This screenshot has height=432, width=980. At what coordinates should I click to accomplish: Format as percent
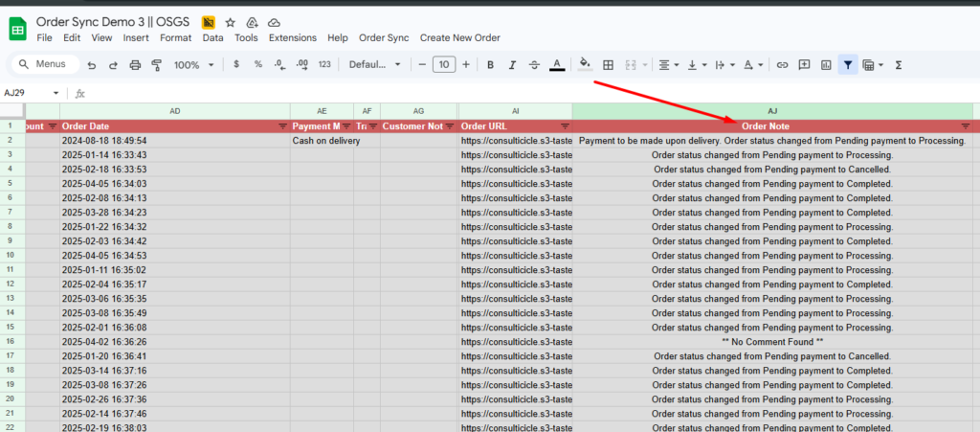pos(258,64)
